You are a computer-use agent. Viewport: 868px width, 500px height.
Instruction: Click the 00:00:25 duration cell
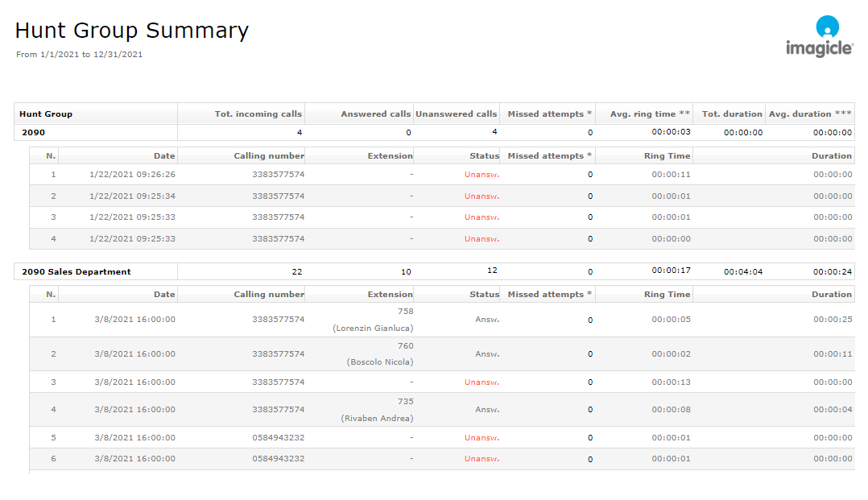832,320
